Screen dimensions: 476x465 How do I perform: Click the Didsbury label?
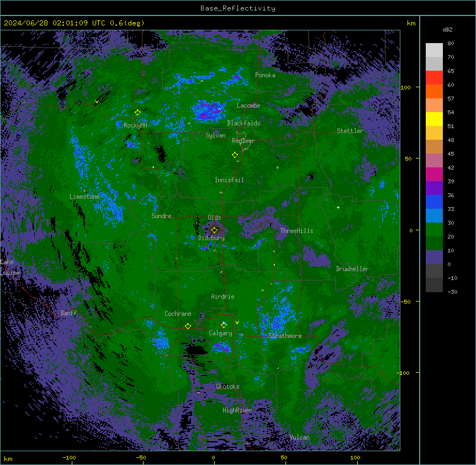click(x=211, y=238)
